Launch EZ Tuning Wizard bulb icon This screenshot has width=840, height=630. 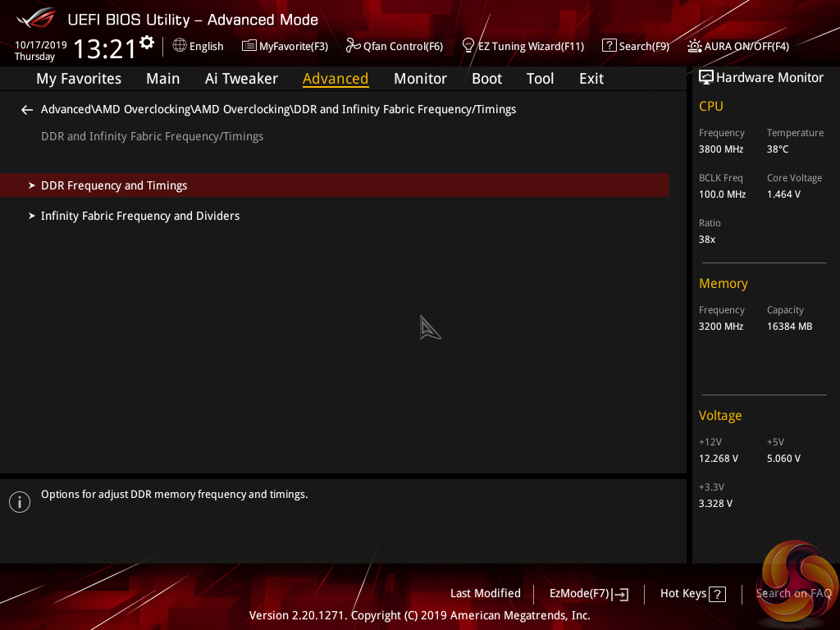pos(468,46)
